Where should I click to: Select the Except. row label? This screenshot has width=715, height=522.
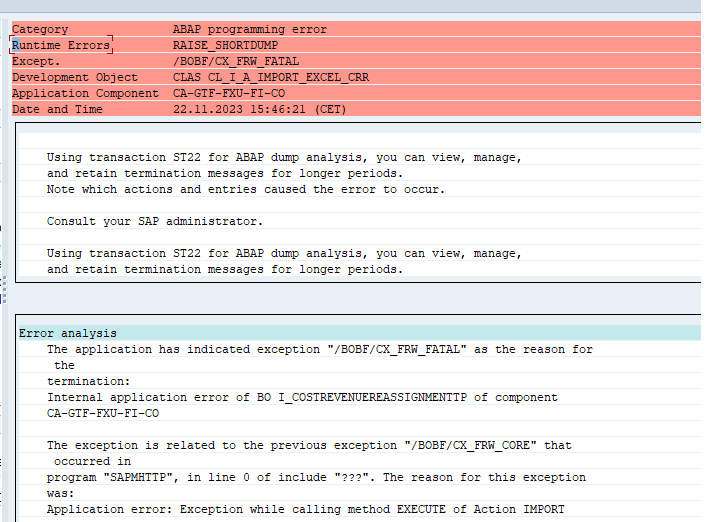(x=36, y=61)
